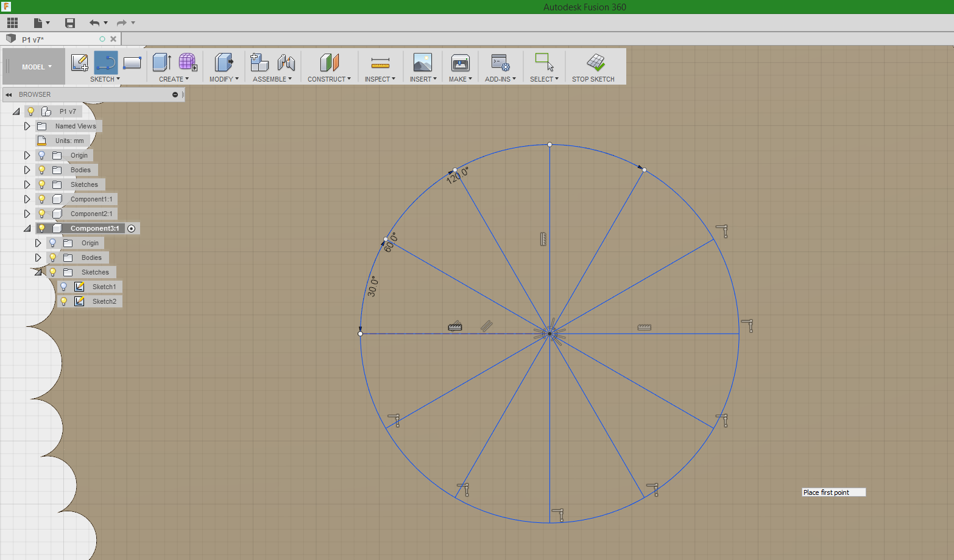
Task: Select the Extrude tool icon
Action: coord(161,62)
